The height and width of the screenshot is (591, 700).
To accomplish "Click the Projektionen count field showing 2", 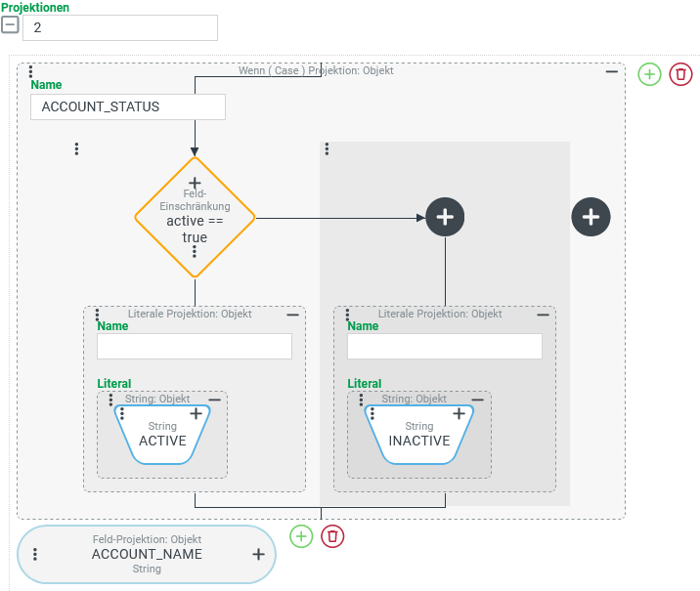I will pos(120,27).
